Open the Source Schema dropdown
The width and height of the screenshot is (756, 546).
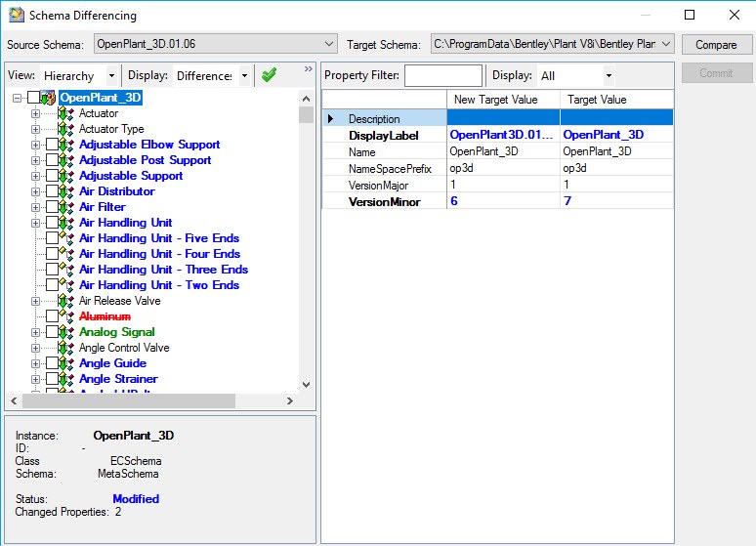click(x=329, y=44)
